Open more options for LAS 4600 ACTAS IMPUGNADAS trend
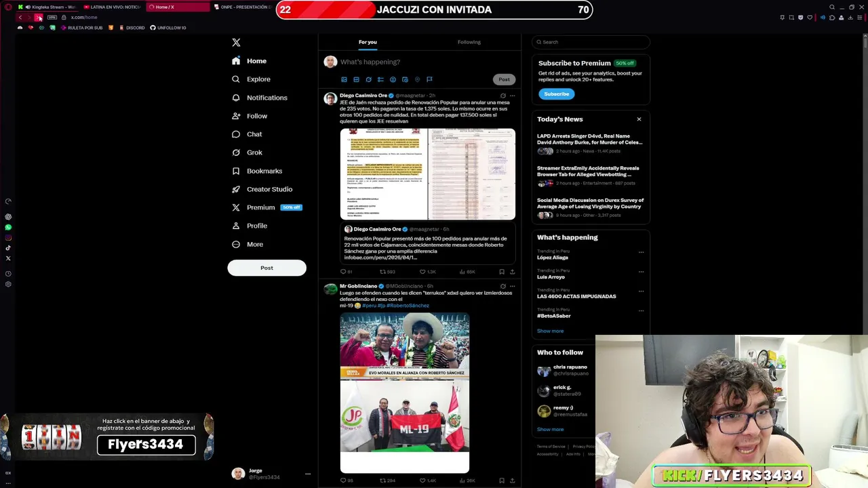The height and width of the screenshot is (488, 868). (641, 291)
